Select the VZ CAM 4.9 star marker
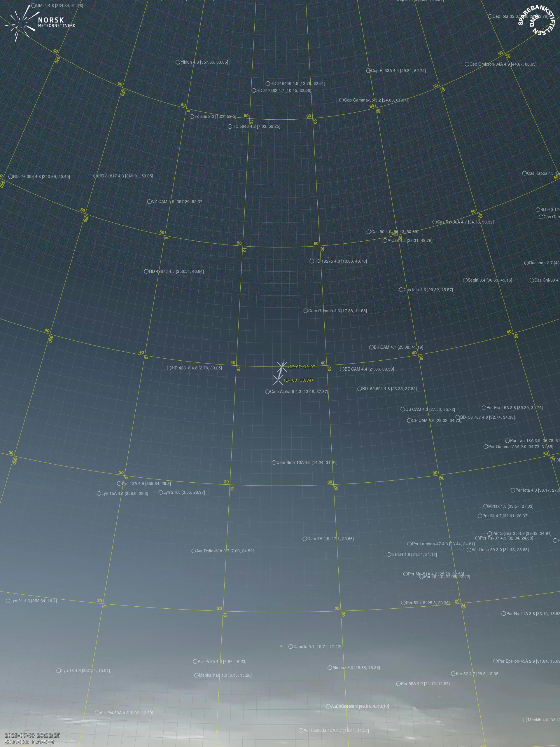 pyautogui.click(x=149, y=202)
